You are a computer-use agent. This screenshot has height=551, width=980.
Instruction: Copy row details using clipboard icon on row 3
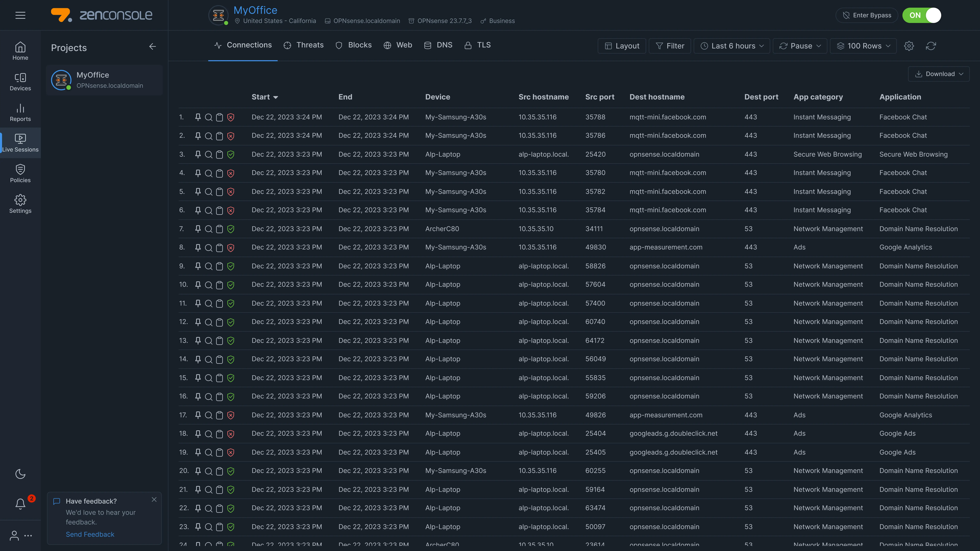click(x=219, y=154)
